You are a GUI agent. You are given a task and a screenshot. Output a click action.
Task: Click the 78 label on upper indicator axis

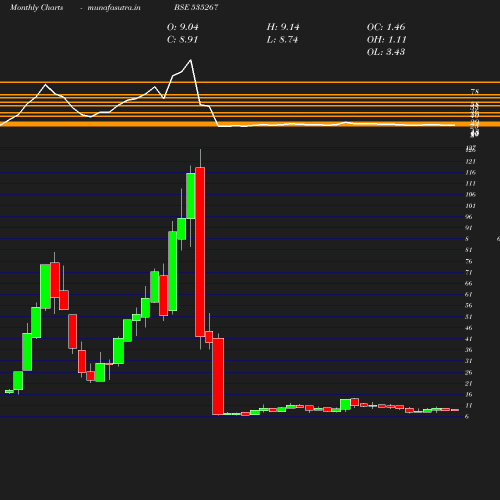(x=475, y=92)
